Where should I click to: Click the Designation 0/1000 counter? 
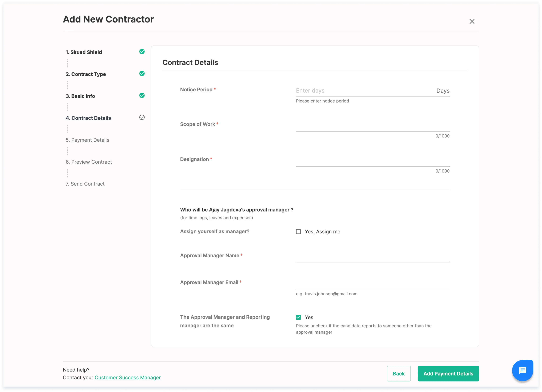[x=442, y=171]
